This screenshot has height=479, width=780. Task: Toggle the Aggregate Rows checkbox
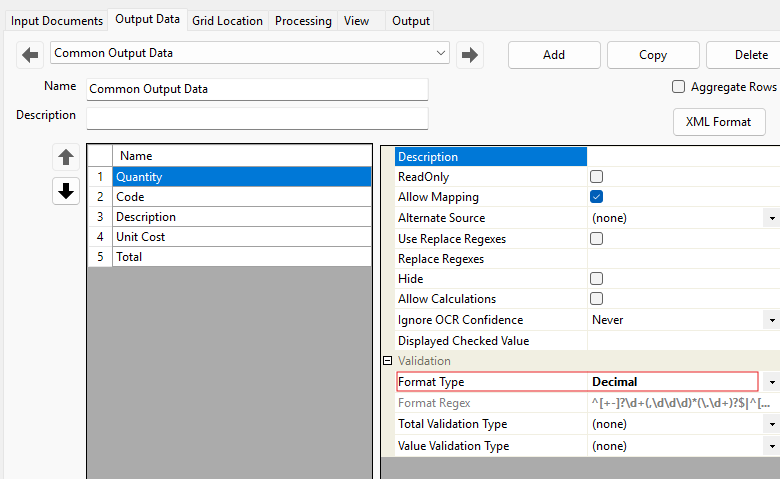(679, 87)
